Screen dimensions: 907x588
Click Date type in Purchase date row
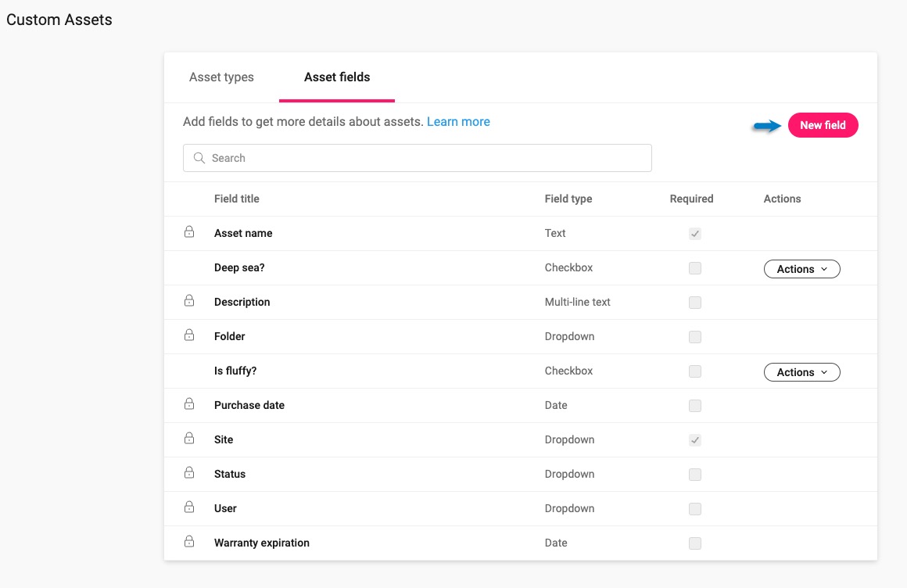[556, 405]
